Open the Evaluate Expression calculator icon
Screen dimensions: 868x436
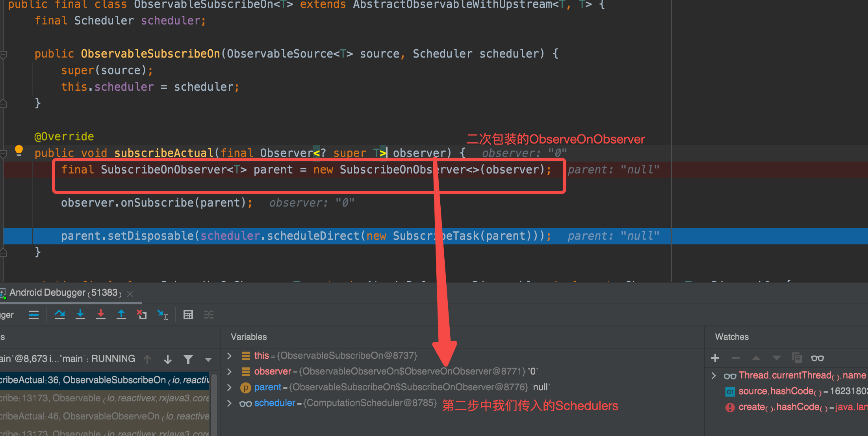point(188,315)
